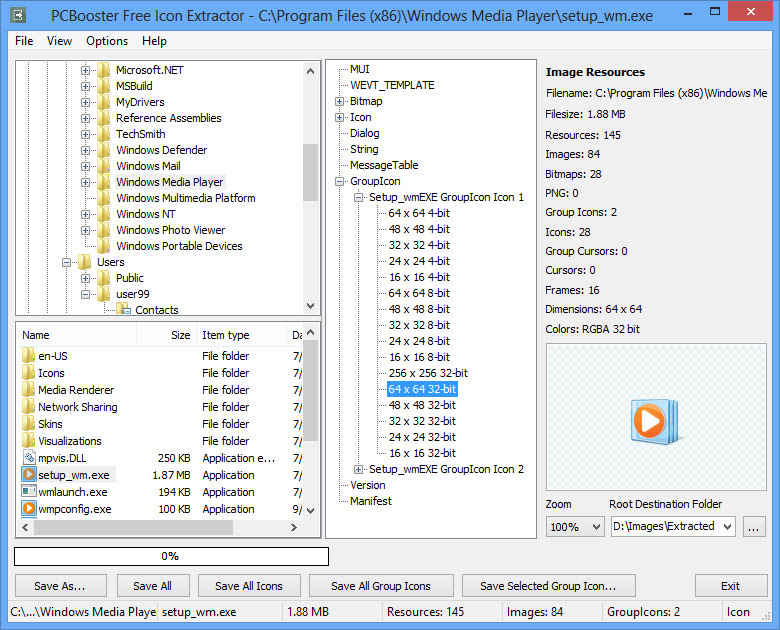The image size is (780, 630).
Task: Click the Windows Mail folder icon
Action: 103,166
